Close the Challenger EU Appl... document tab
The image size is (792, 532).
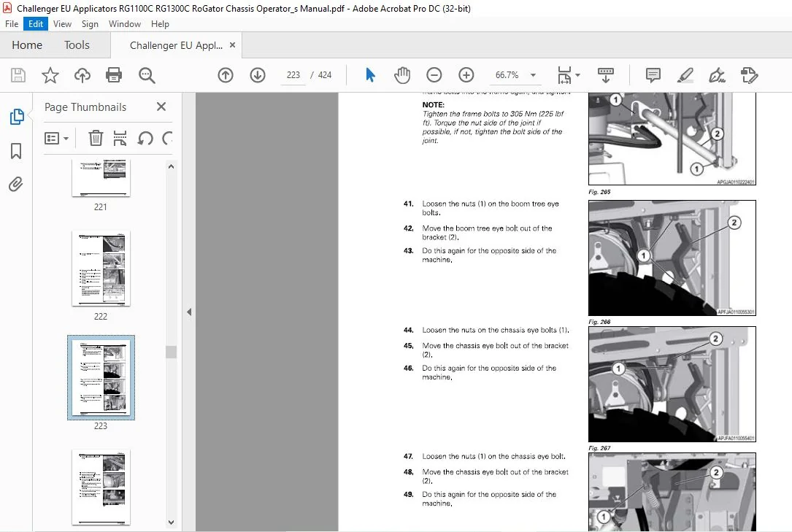[x=232, y=45]
